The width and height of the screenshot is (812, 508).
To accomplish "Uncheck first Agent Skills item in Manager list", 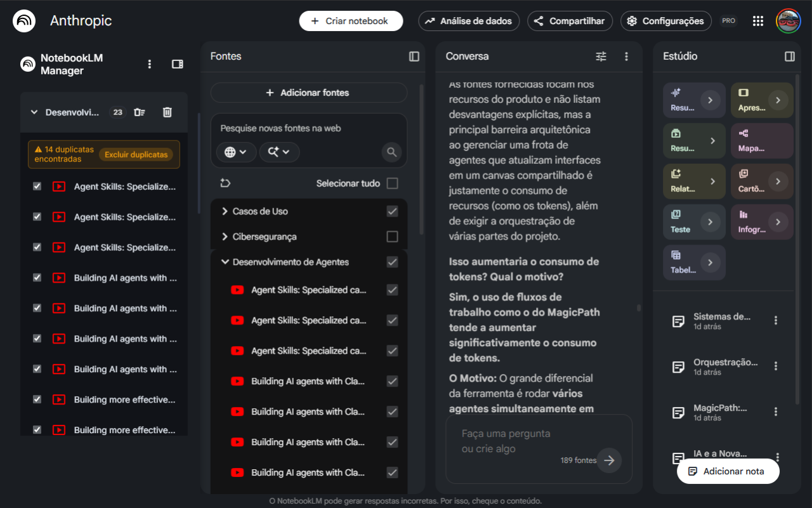I will [x=37, y=186].
